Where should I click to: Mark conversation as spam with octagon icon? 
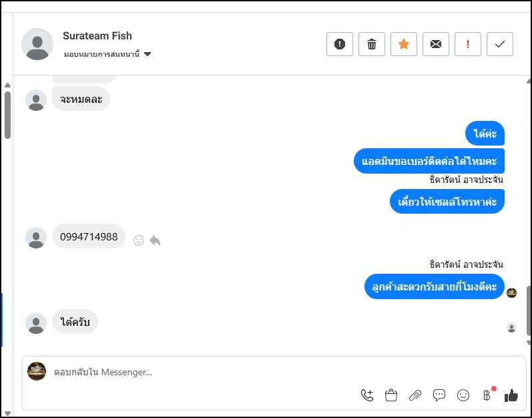[x=339, y=44]
